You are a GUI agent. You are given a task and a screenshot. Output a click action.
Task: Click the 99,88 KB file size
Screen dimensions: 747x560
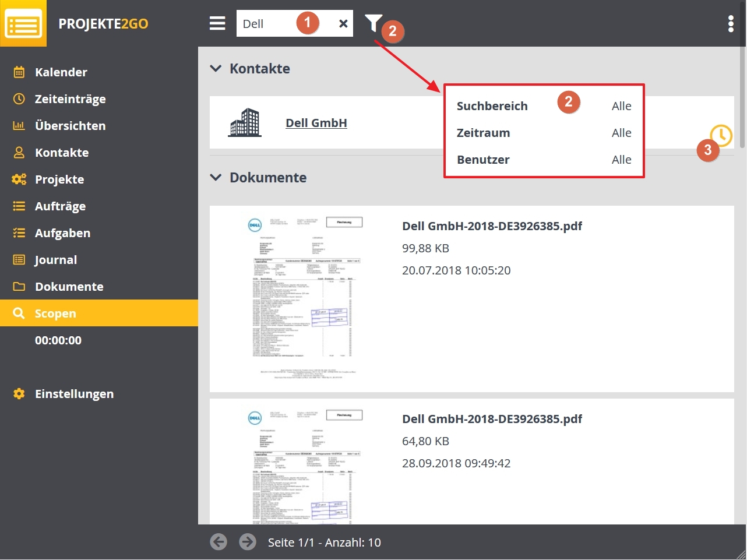pyautogui.click(x=425, y=248)
